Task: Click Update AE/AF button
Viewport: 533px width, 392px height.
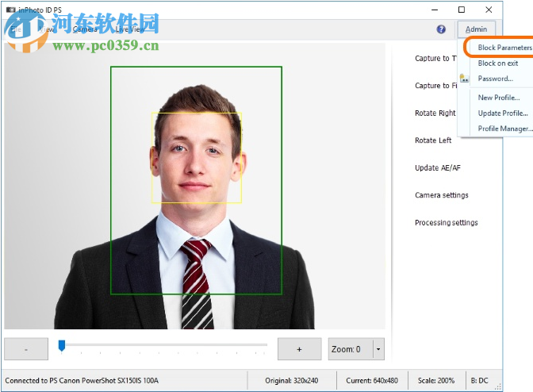Action: coord(438,167)
